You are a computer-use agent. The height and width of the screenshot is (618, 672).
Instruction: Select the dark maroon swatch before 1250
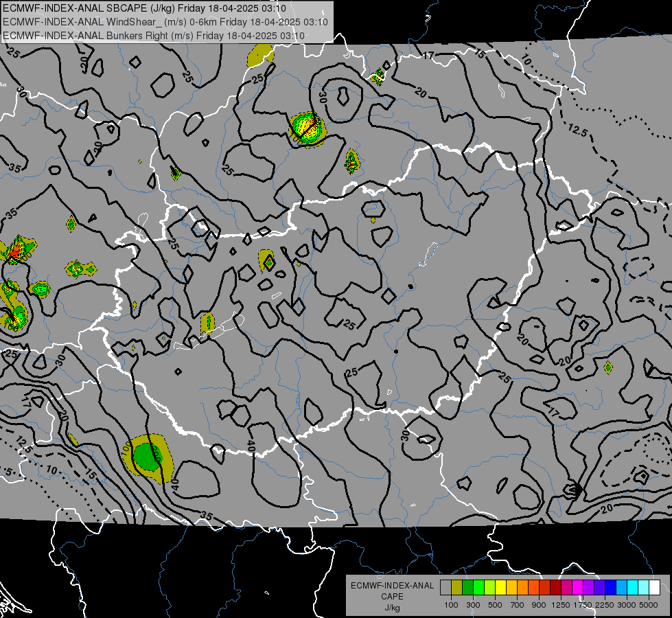pyautogui.click(x=555, y=588)
